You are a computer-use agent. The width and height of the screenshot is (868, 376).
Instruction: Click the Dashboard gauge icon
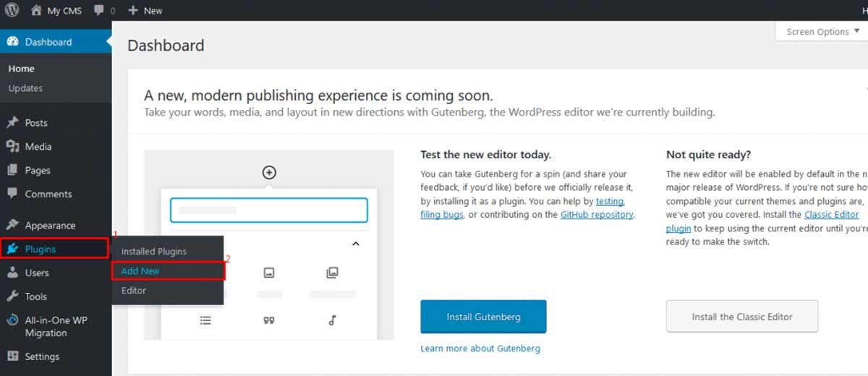pos(12,42)
